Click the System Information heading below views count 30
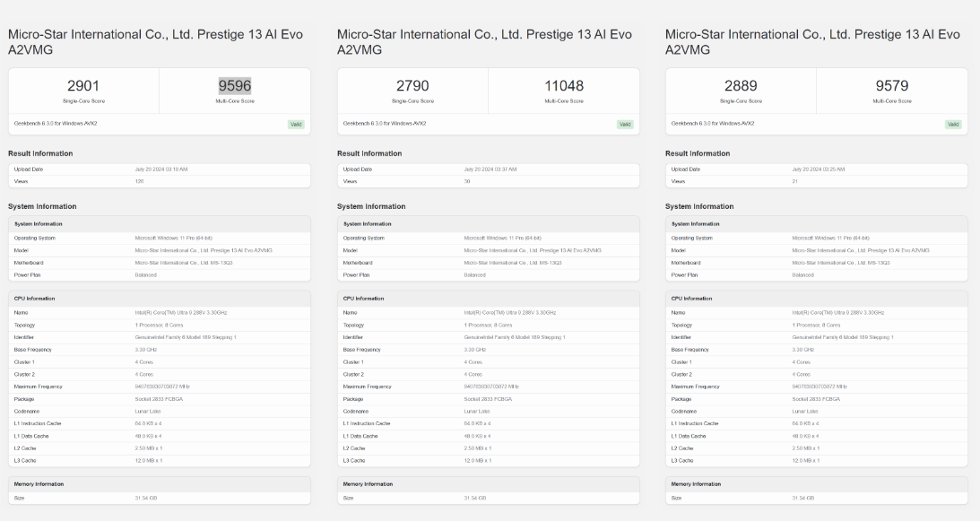This screenshot has height=521, width=980. [x=371, y=206]
